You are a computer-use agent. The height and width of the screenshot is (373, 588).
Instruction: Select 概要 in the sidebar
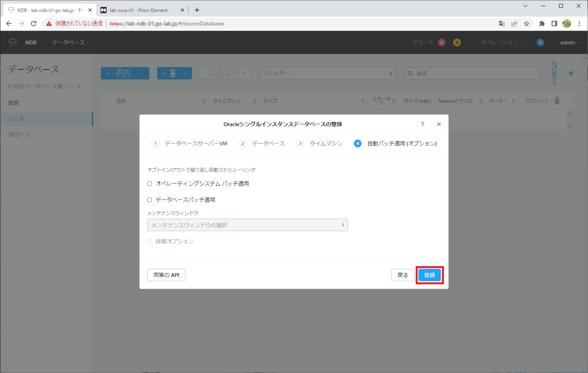(x=47, y=103)
